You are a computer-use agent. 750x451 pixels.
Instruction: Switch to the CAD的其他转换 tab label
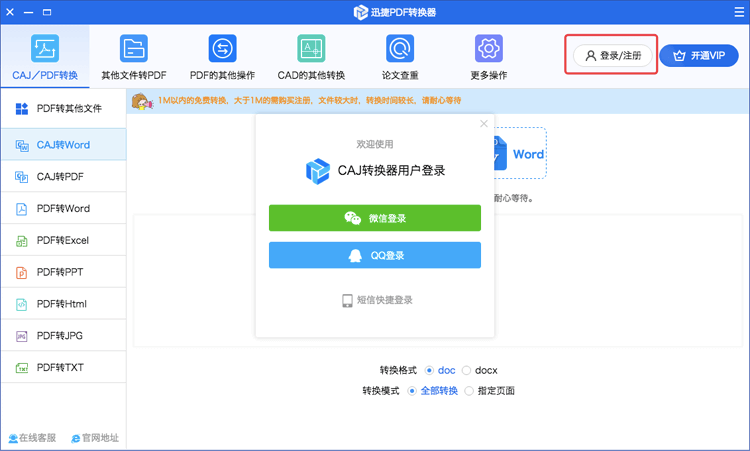pos(311,76)
